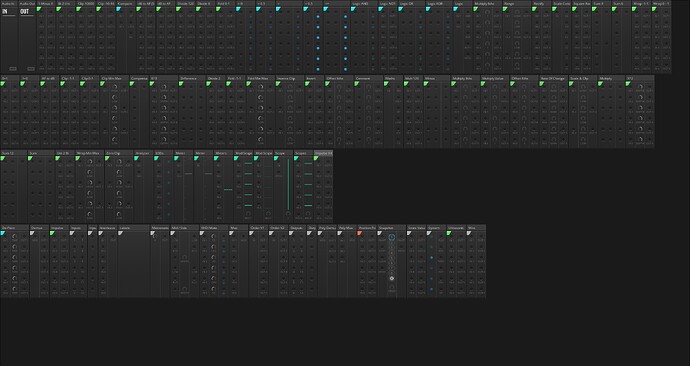Viewport: 690px width, 366px height.
Task: Click the gear icon in the Snapshot module
Action: coord(392,278)
